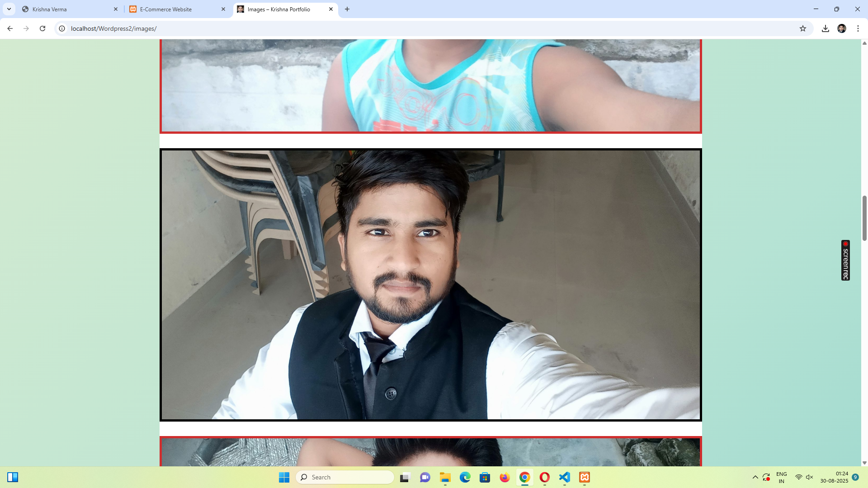Open File Explorer from the taskbar
868x488 pixels.
click(445, 477)
